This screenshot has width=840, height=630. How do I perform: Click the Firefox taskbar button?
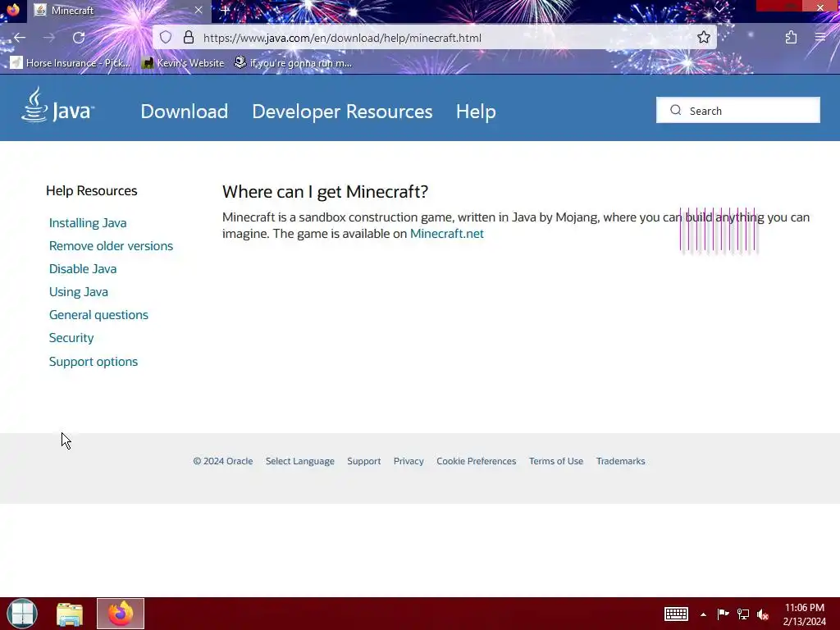pyautogui.click(x=121, y=614)
